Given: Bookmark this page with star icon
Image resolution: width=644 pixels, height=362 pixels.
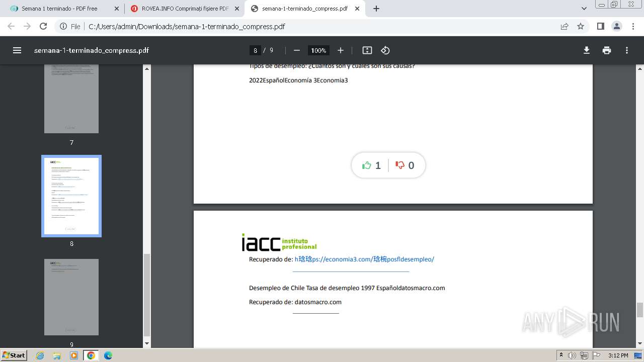Looking at the screenshot, I should [x=581, y=27].
